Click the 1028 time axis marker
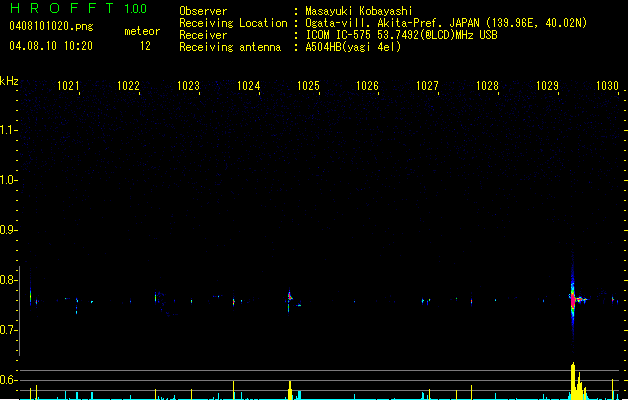 pyautogui.click(x=487, y=86)
